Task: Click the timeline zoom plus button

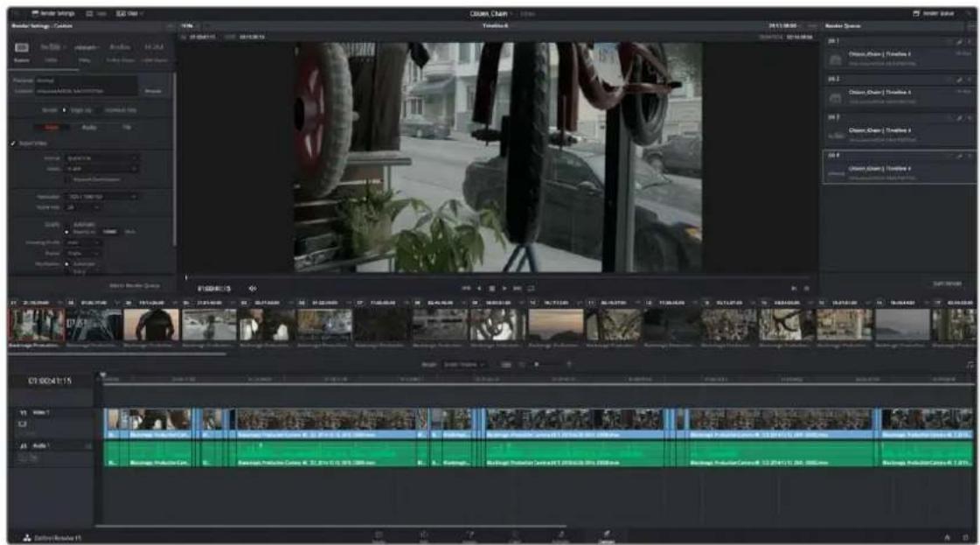Action: (x=569, y=364)
